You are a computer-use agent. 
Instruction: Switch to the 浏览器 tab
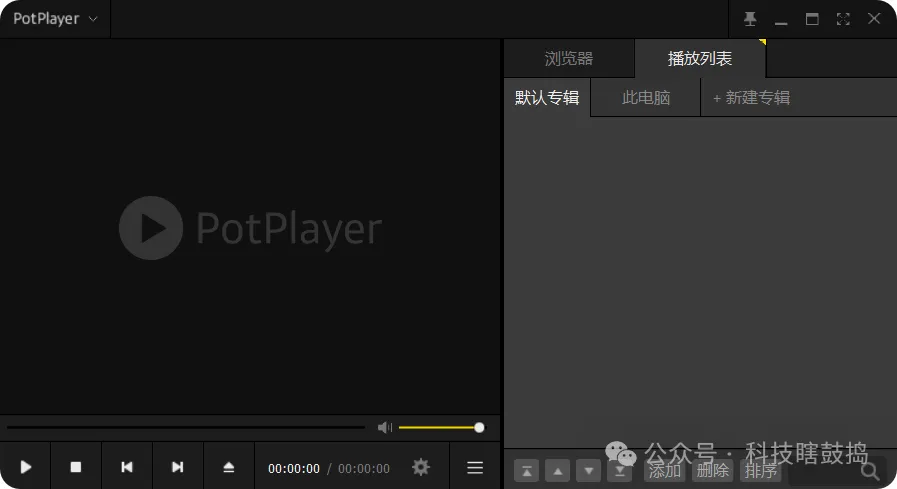[569, 58]
